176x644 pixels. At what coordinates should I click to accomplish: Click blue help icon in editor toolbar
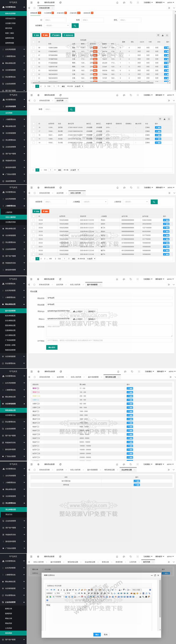click(47, 600)
